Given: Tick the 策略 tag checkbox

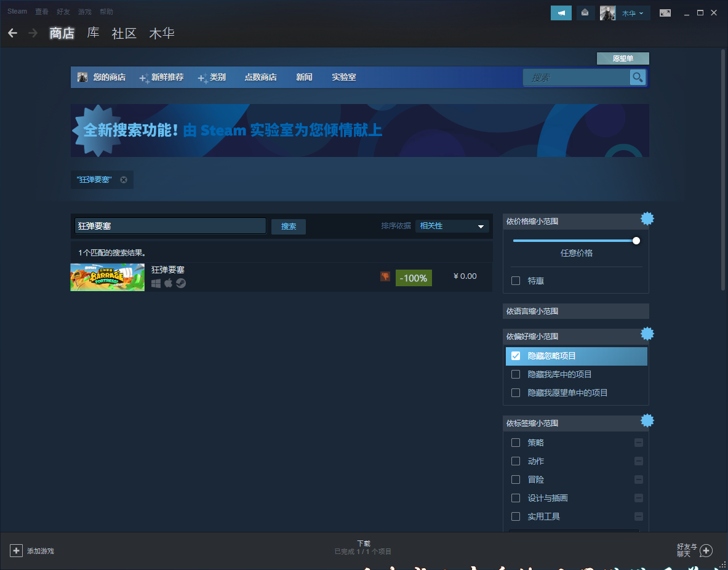Looking at the screenshot, I should (515, 443).
